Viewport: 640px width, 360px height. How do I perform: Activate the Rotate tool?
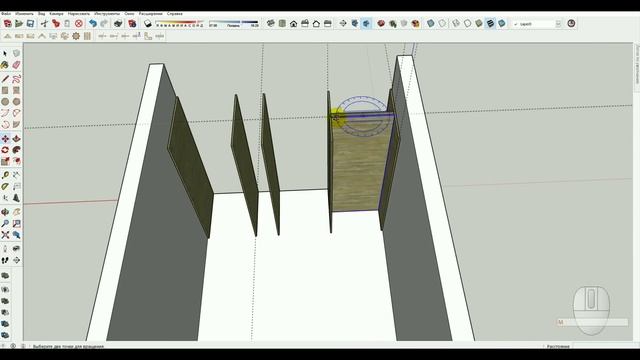[x=5, y=150]
